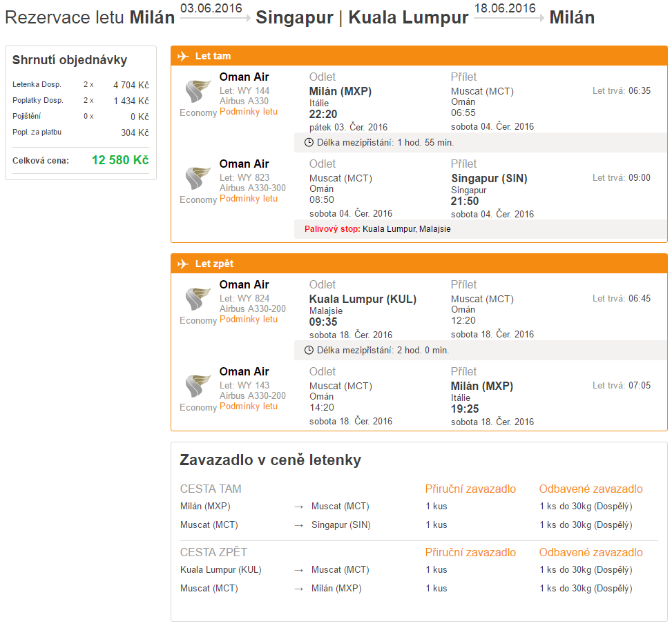Click the Shrnutí objednávky heading
The height and width of the screenshot is (628, 672).
[70, 60]
